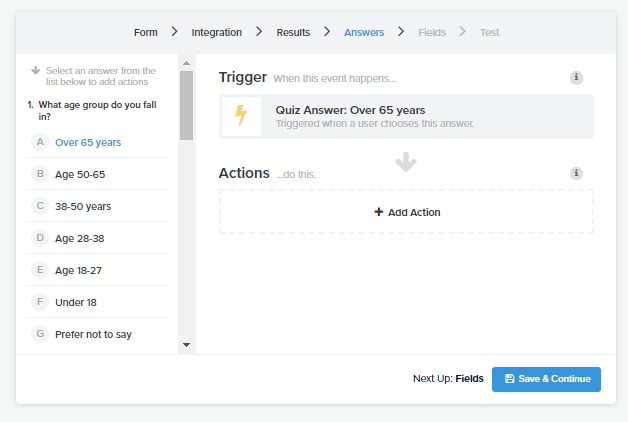Image resolution: width=628 pixels, height=422 pixels.
Task: Click the lightning bolt trigger icon
Action: pos(241,116)
